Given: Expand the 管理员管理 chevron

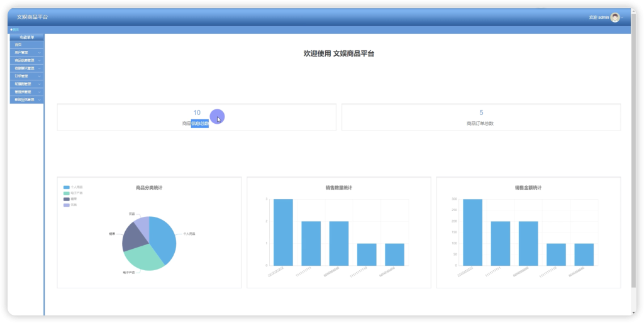Looking at the screenshot, I should coord(40,92).
